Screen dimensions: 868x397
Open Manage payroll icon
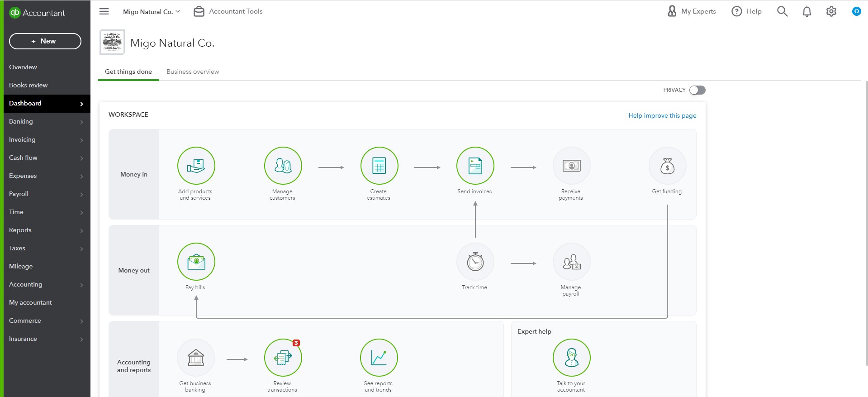572,262
